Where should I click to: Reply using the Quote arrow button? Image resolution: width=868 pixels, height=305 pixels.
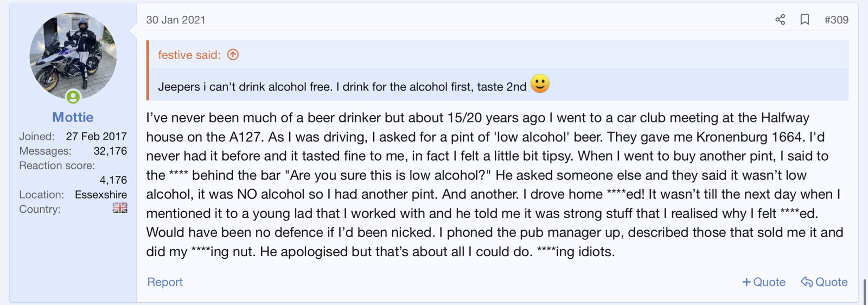[824, 282]
